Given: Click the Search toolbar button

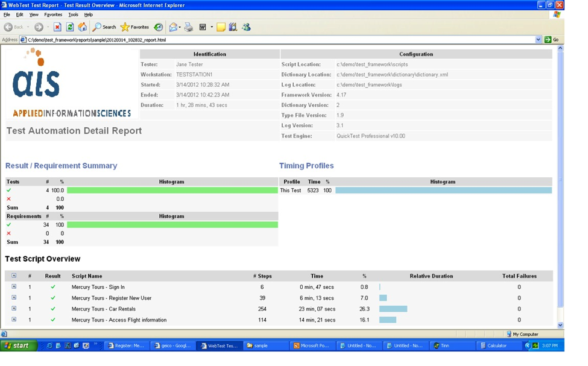Looking at the screenshot, I should tap(104, 27).
